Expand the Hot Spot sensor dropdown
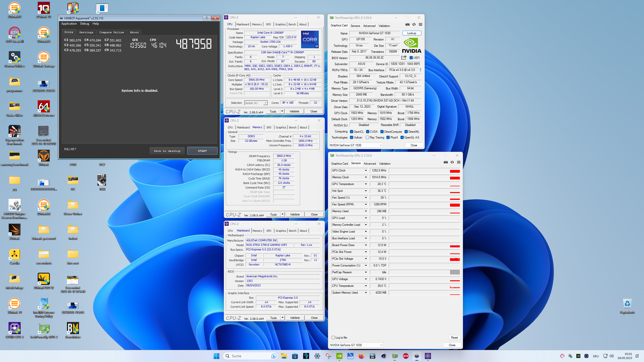644x362 pixels. tap(366, 191)
